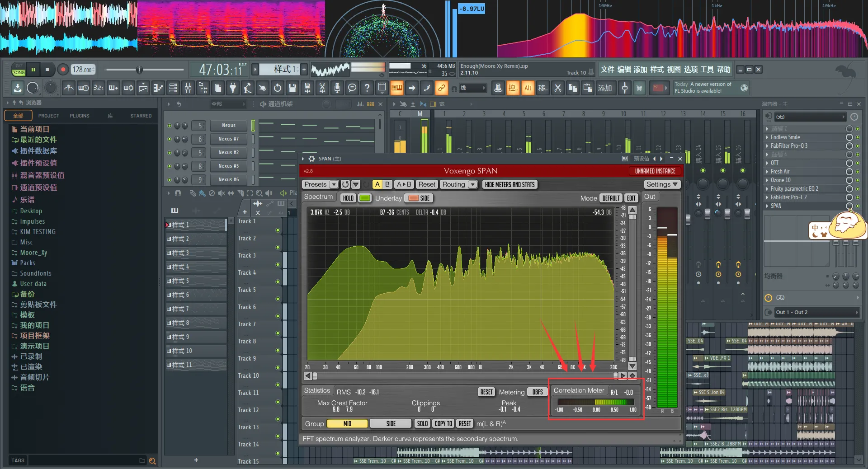
Task: Toggle the HOLD button in SPAN spectrum
Action: click(348, 198)
